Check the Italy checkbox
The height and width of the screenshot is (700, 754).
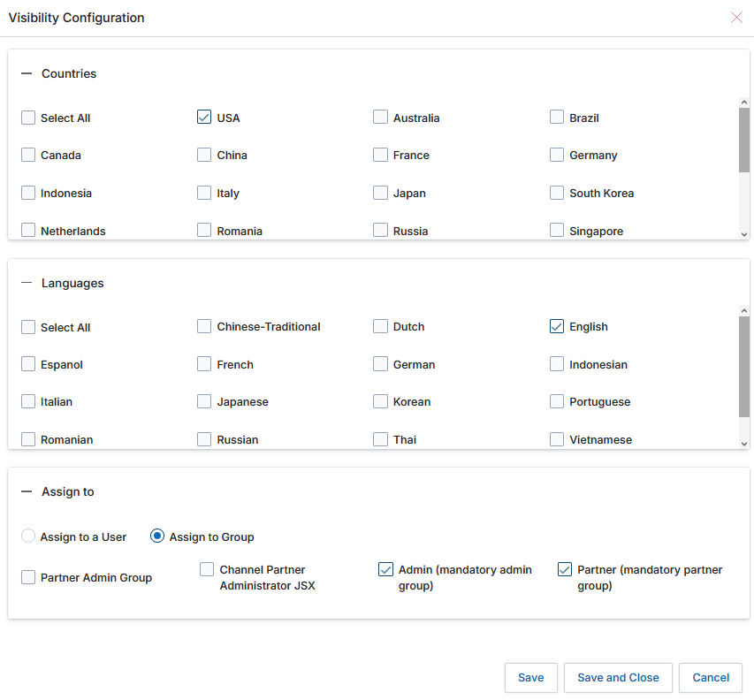[x=204, y=193]
